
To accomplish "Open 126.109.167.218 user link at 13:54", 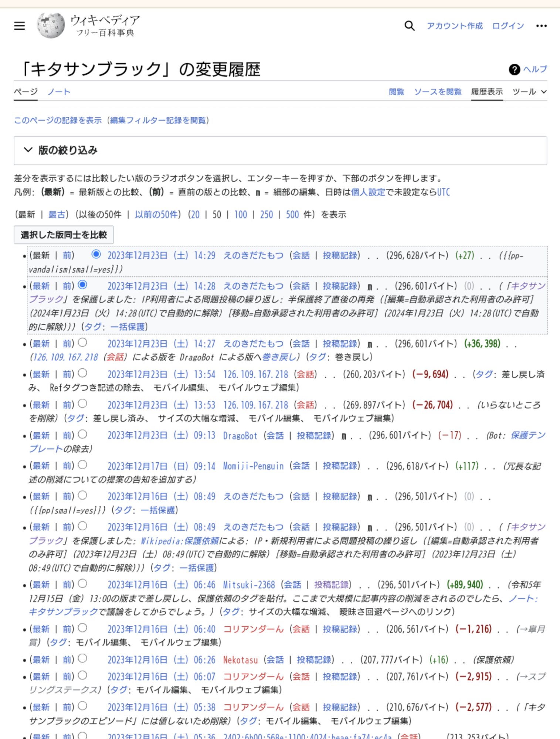I will [255, 375].
